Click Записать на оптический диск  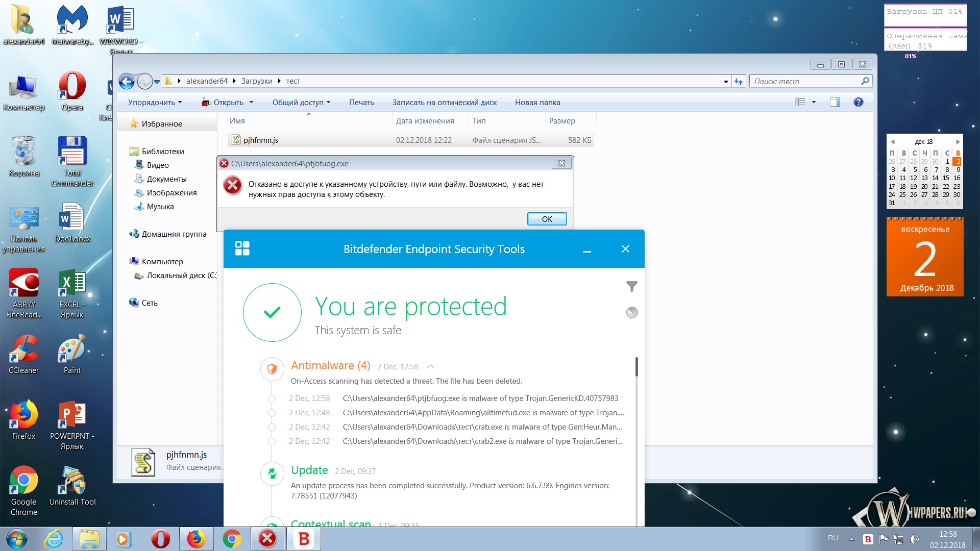click(444, 103)
